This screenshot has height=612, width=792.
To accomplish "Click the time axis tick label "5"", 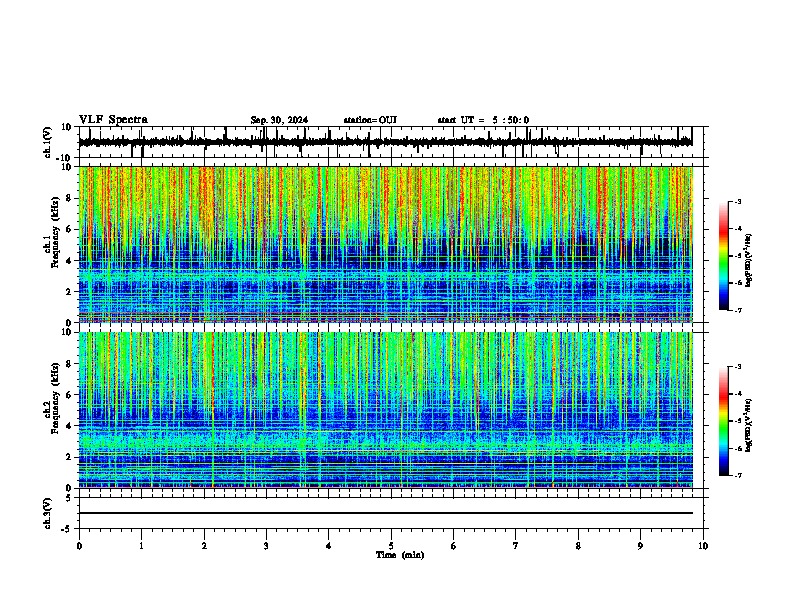I will [x=391, y=546].
